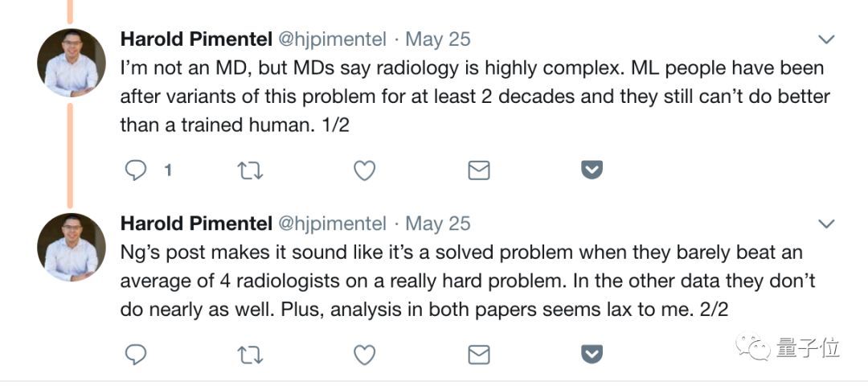Retweet the first tweet about radiology complexity
The width and height of the screenshot is (868, 386).
pos(251,170)
